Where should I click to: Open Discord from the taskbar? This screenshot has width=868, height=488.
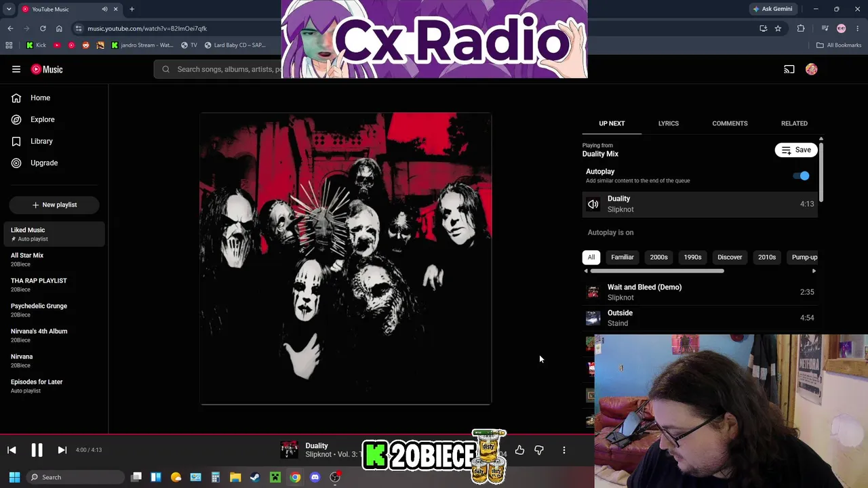click(x=315, y=477)
